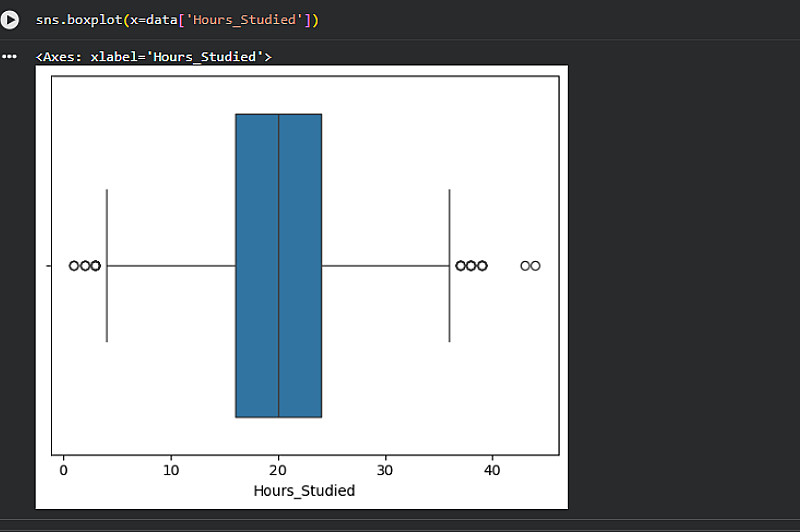Screen dimensions: 800x532
Task: Click the leftmost outlier circle near 1
Action: (x=74, y=265)
